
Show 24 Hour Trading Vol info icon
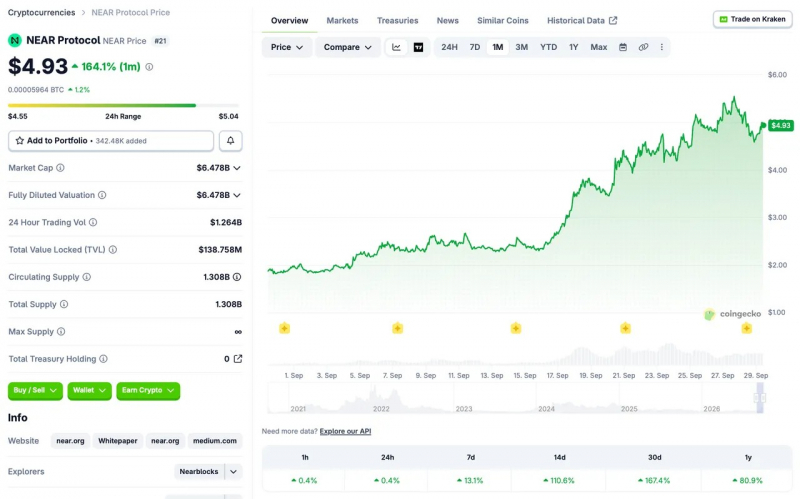click(x=93, y=222)
